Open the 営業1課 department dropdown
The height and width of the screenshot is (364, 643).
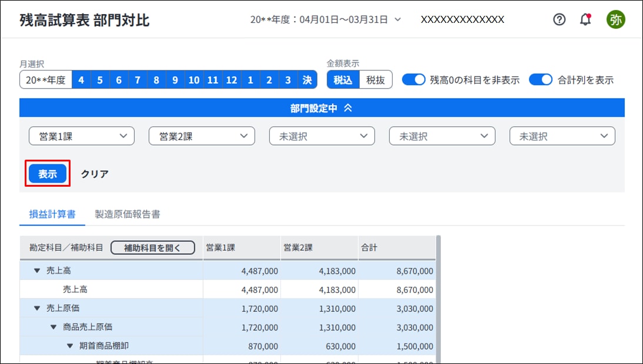[x=82, y=136]
